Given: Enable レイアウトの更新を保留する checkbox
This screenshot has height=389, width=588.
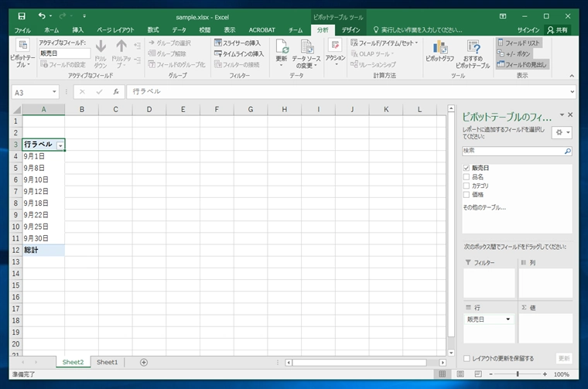Looking at the screenshot, I should (x=467, y=359).
